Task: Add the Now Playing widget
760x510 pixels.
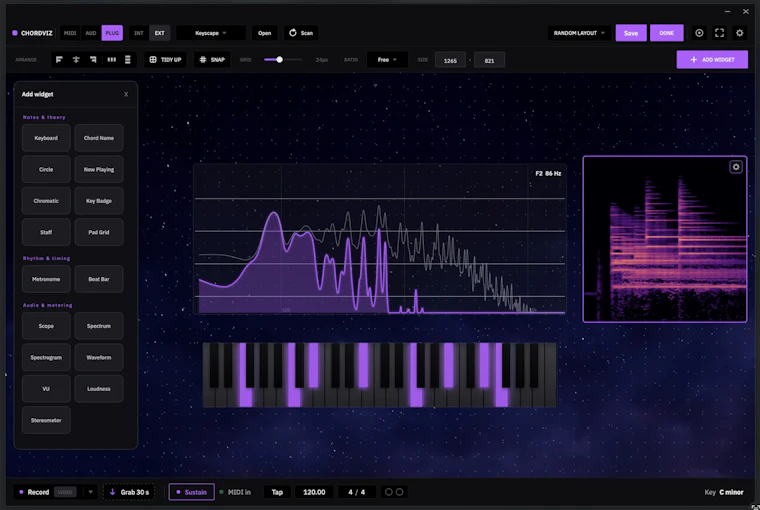Action: pyautogui.click(x=99, y=170)
